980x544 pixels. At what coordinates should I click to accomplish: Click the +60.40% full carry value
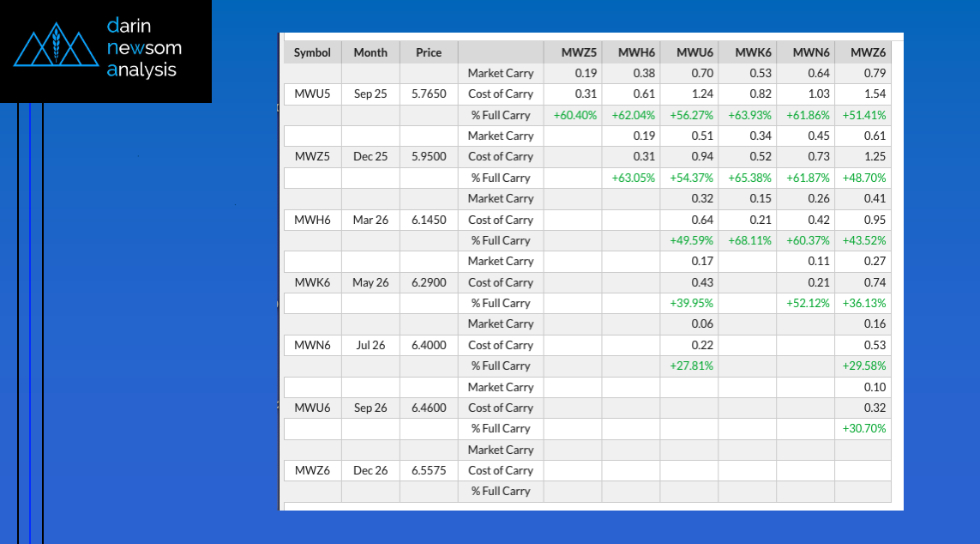574,115
